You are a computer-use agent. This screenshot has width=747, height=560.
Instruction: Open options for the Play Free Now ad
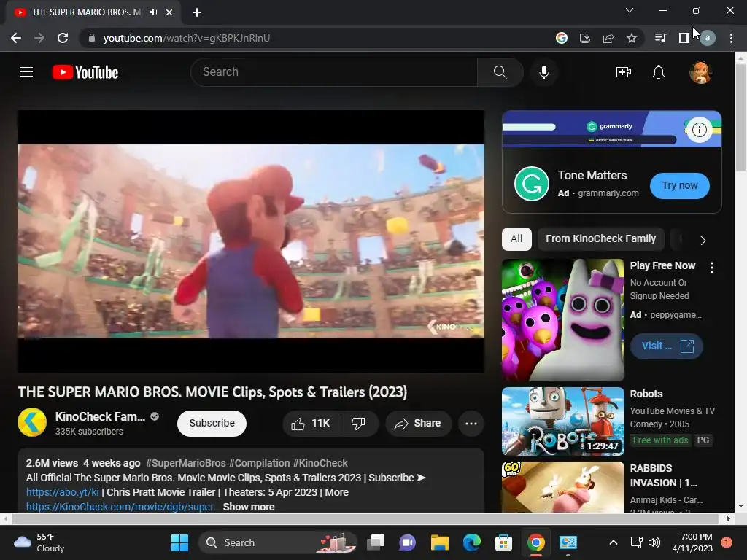[712, 268]
